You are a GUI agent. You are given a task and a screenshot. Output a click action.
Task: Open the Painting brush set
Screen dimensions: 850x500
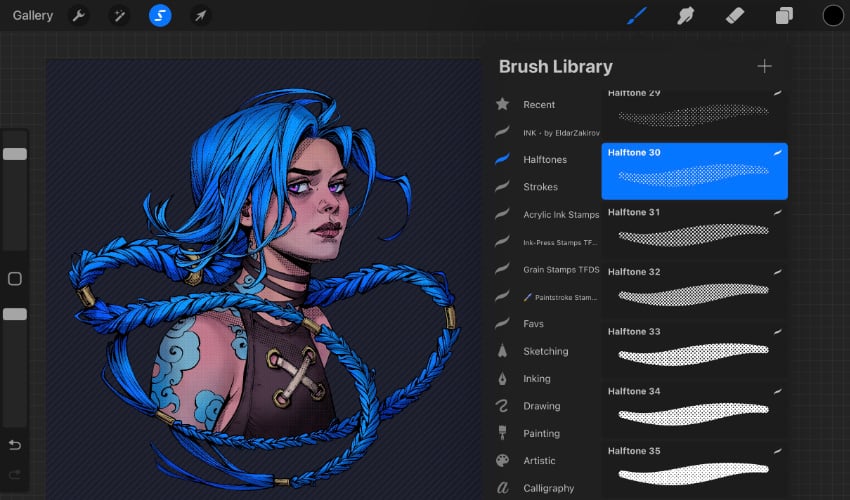[x=547, y=433]
